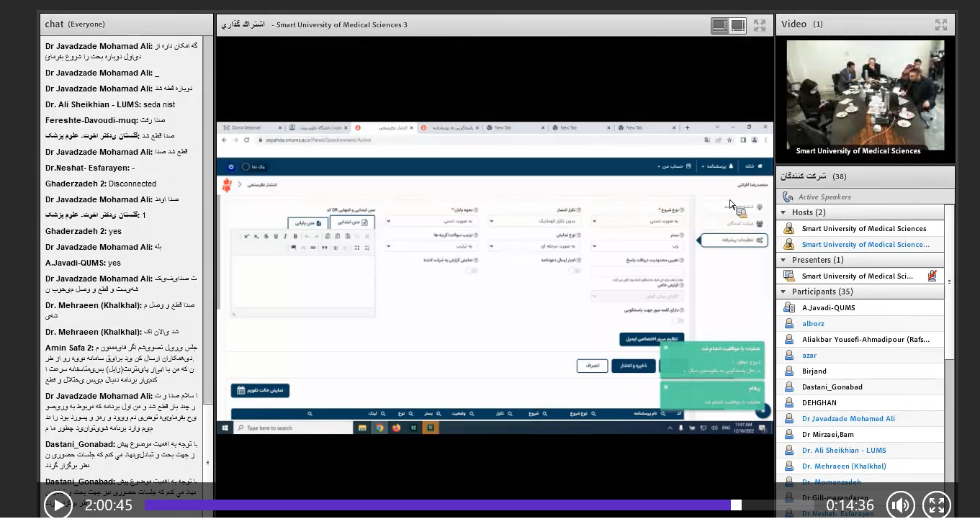Open the خانه home menu item
This screenshot has width=980, height=519.
(x=752, y=166)
